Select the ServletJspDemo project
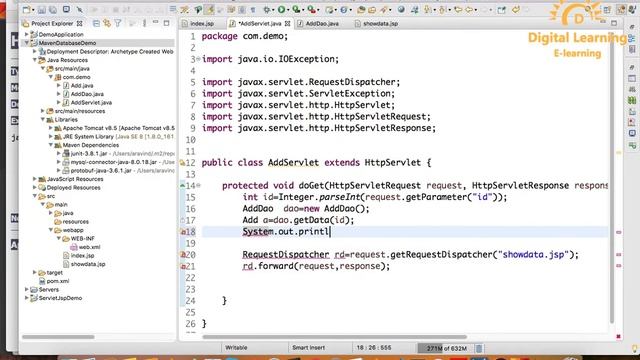 tap(60, 298)
